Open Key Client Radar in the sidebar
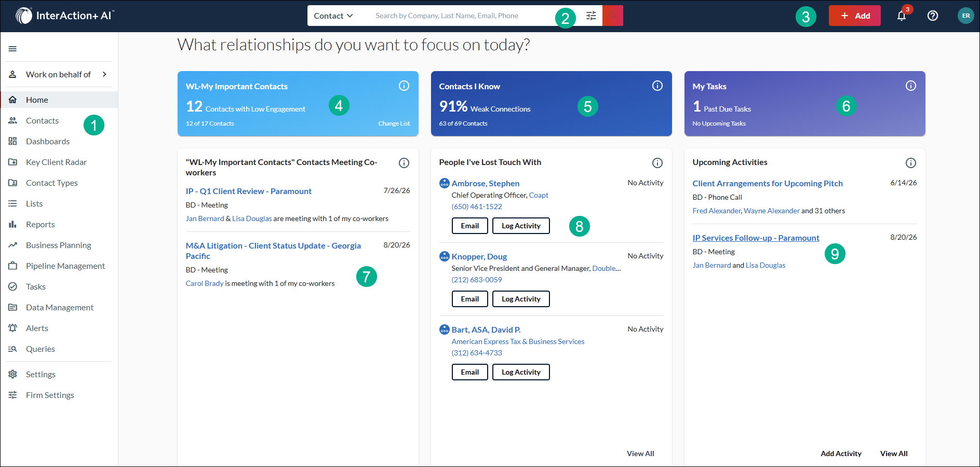The height and width of the screenshot is (467, 980). pyautogui.click(x=59, y=162)
